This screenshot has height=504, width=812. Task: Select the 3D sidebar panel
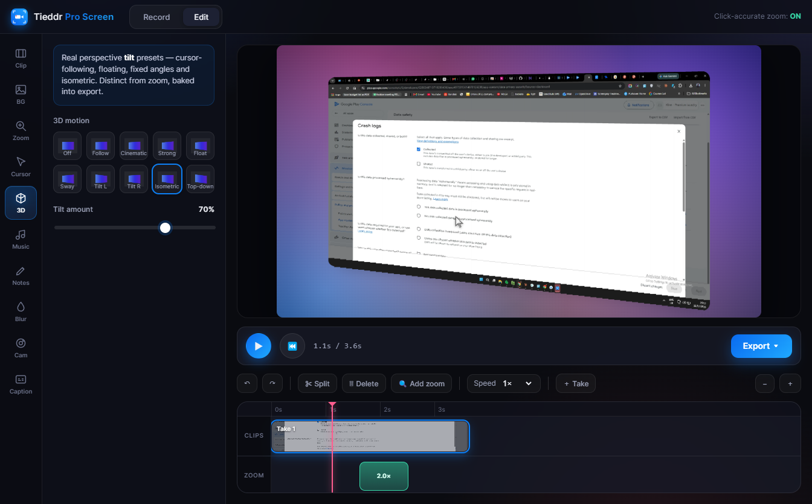coord(21,203)
